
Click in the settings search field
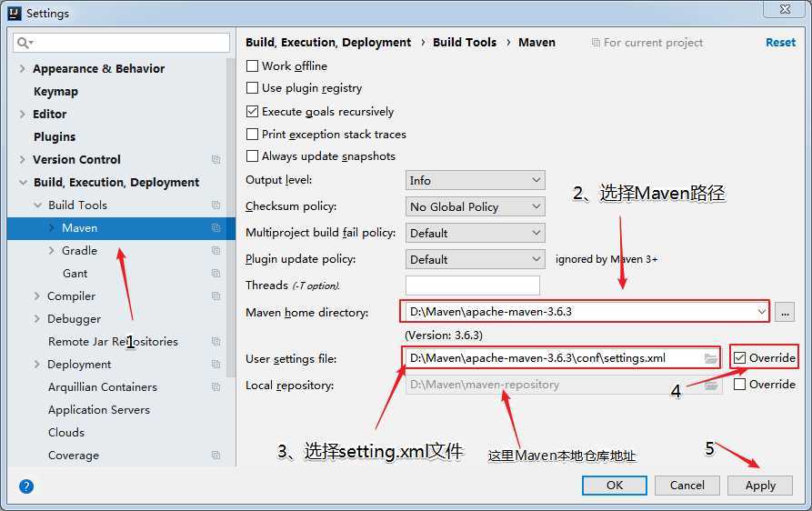point(122,43)
